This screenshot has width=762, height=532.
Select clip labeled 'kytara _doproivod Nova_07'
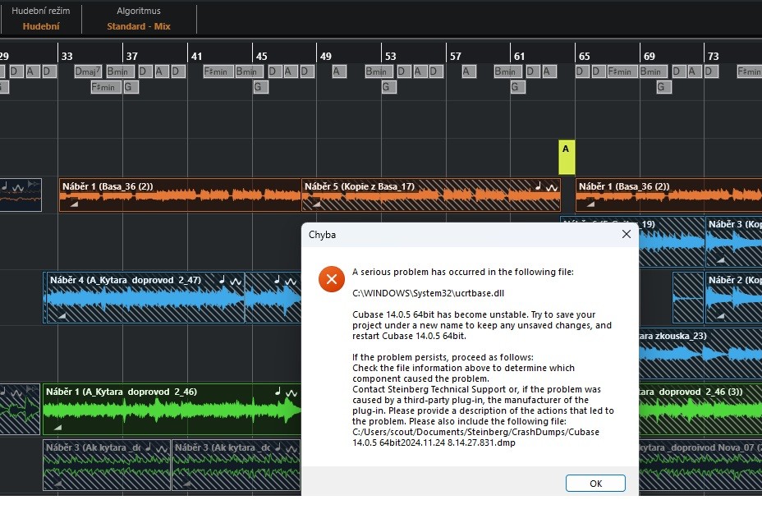pos(700,465)
